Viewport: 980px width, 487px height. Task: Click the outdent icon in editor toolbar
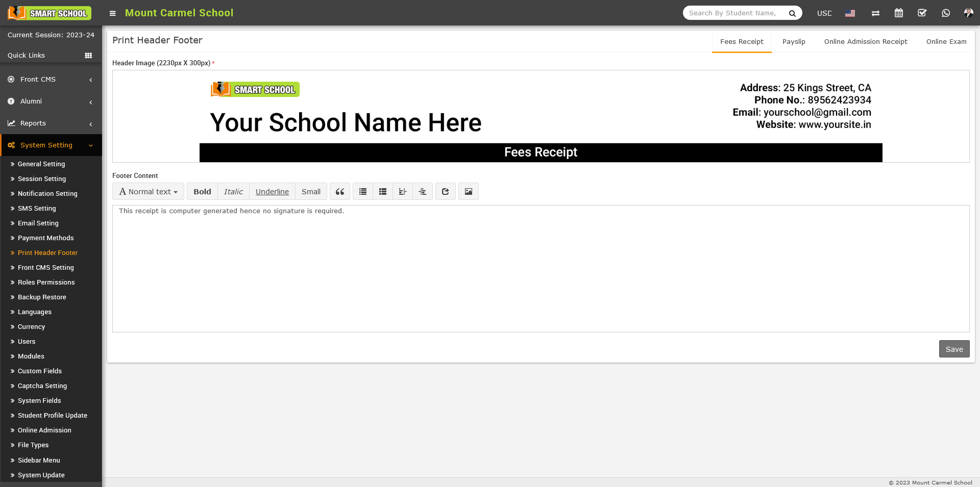pos(403,192)
